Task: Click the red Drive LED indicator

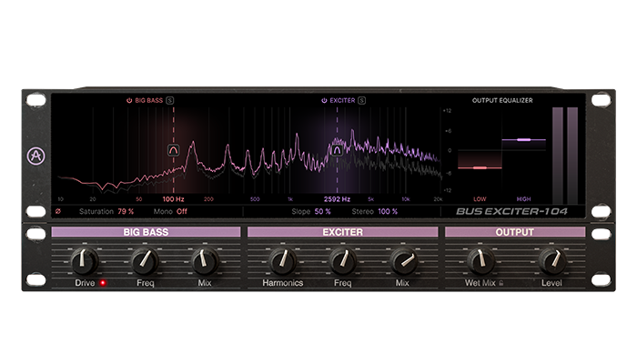Action: click(103, 283)
